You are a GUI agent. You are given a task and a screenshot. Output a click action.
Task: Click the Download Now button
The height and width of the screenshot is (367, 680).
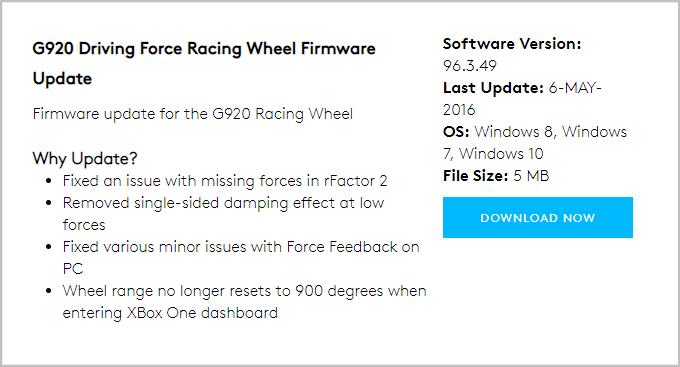tap(538, 217)
